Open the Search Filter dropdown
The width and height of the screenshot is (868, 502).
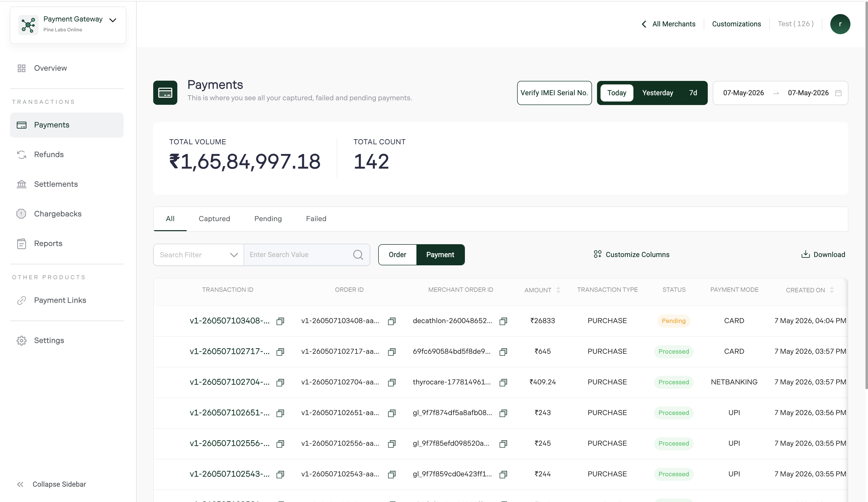click(199, 255)
